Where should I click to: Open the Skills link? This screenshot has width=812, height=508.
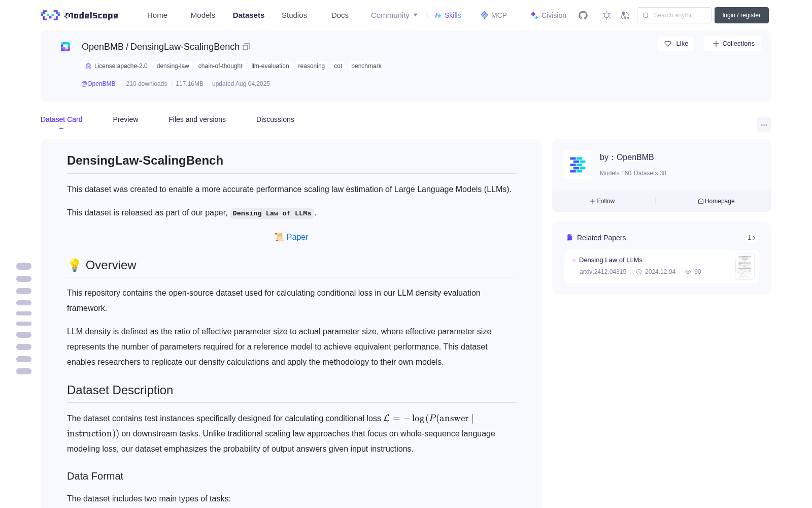[x=448, y=15]
